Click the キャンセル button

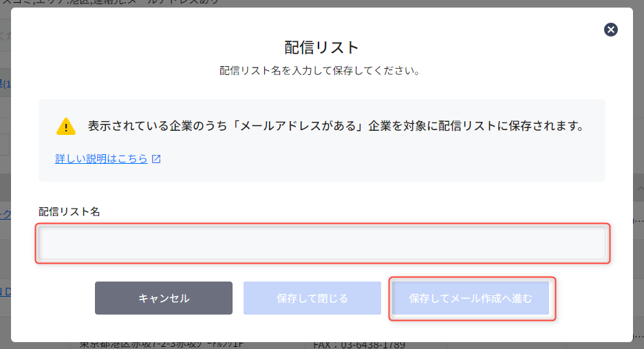click(x=164, y=298)
